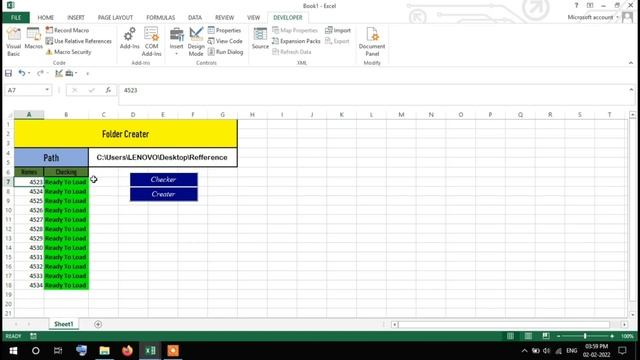The width and height of the screenshot is (640, 360).
Task: Open Expansion Packs
Action: pyautogui.click(x=296, y=41)
